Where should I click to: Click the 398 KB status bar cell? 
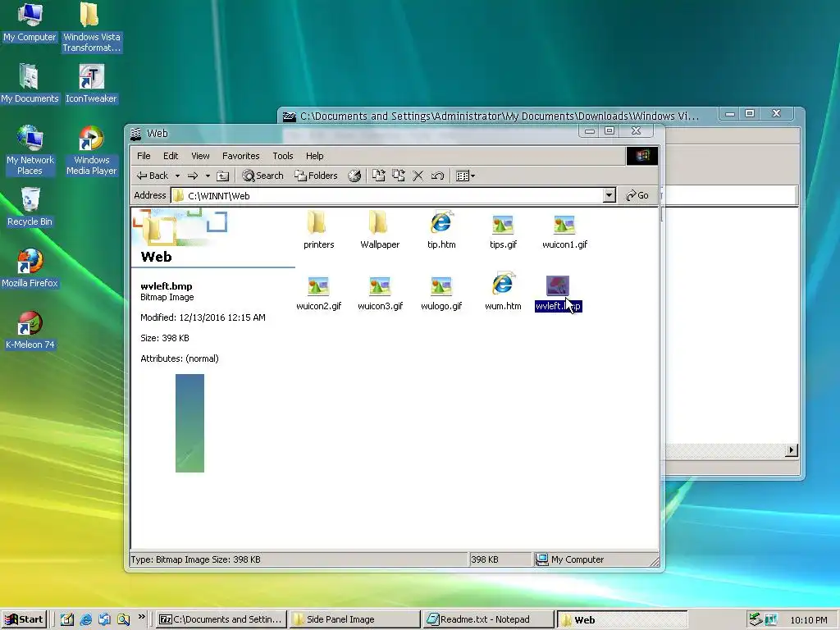coord(501,559)
